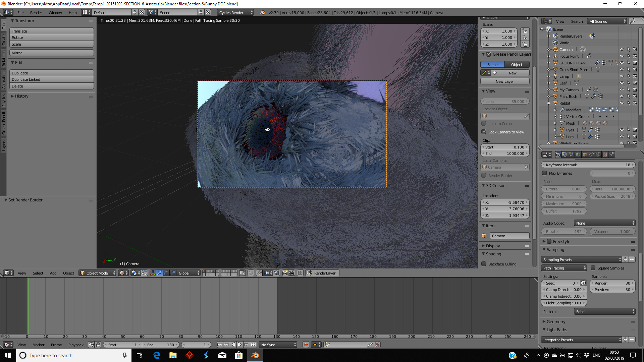Toggle the snap magnet icon
Viewport: 644px width, 362px height.
coord(259,273)
